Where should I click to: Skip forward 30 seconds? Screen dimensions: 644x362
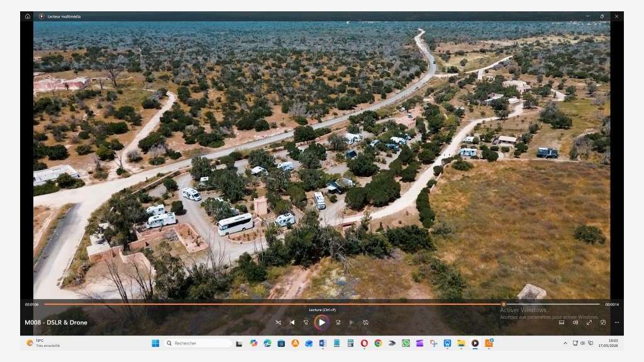338,322
